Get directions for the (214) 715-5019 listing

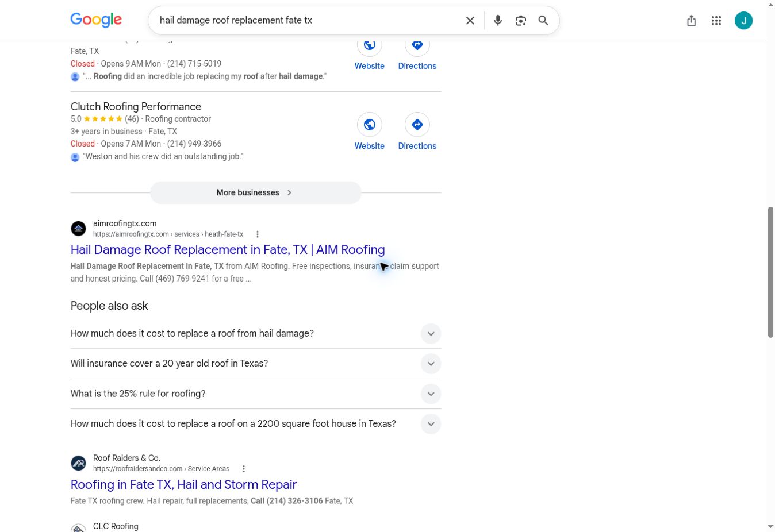417,45
